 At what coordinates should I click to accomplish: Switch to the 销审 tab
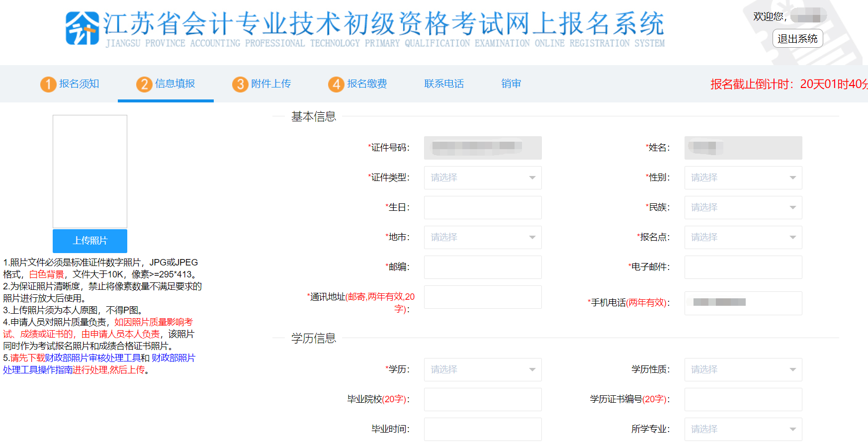coord(511,84)
